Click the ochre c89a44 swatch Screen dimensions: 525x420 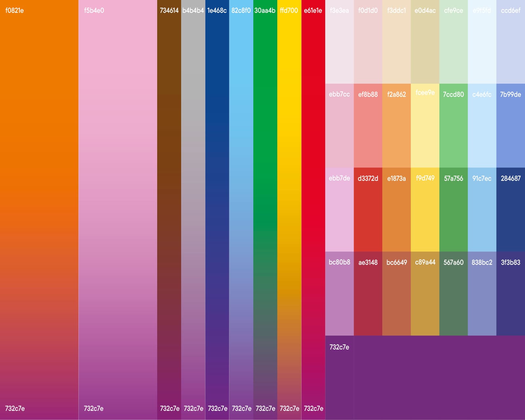(425, 294)
